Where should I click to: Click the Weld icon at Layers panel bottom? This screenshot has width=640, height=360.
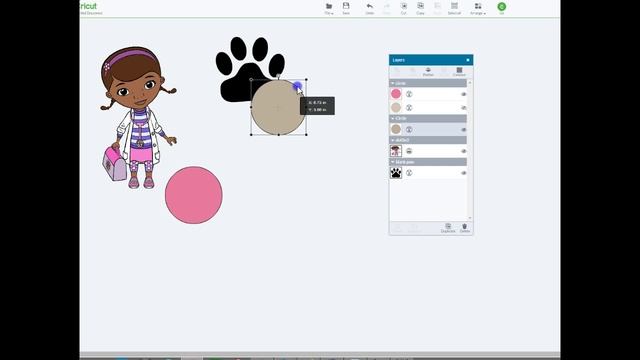[x=415, y=228]
